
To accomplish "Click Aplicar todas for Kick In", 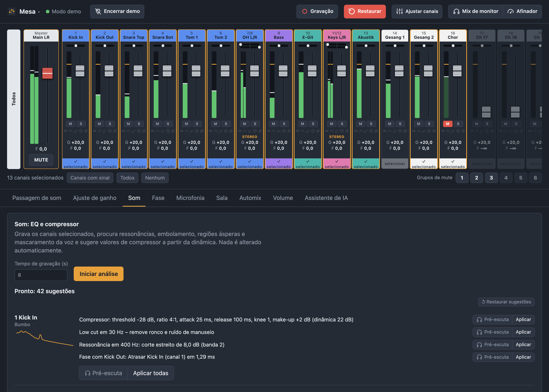I will point(151,373).
